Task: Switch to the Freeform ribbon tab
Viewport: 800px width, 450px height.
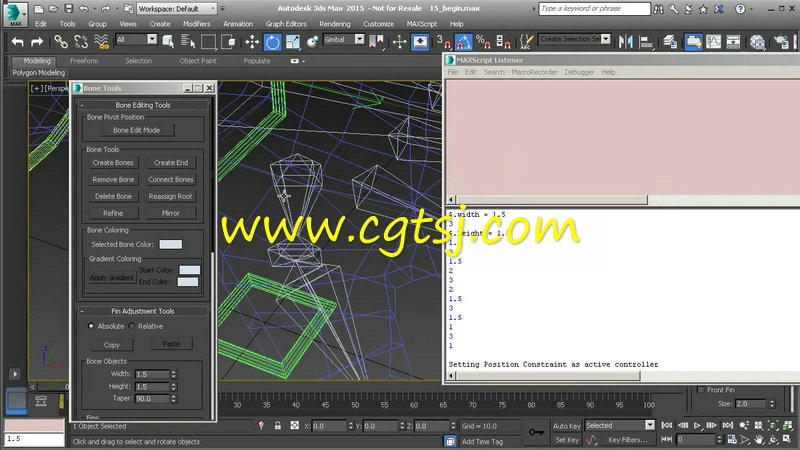Action: pos(84,61)
